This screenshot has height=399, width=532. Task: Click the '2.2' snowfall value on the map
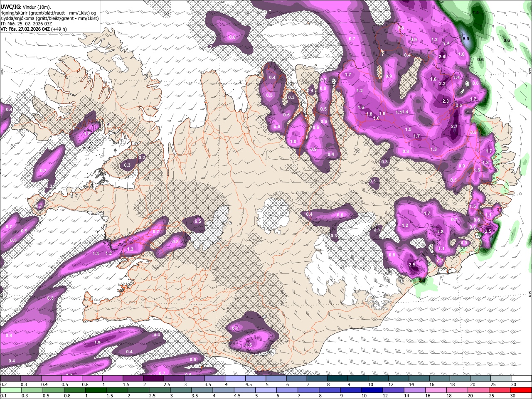(x=442, y=84)
